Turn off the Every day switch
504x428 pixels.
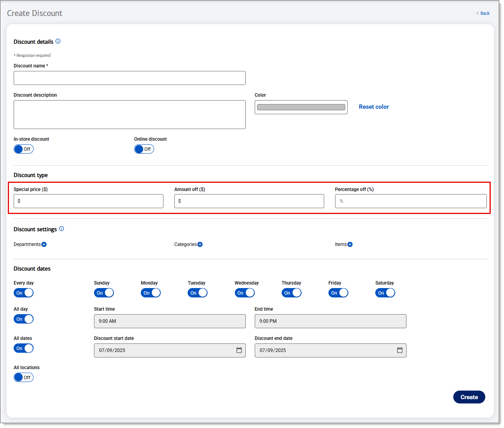23,293
